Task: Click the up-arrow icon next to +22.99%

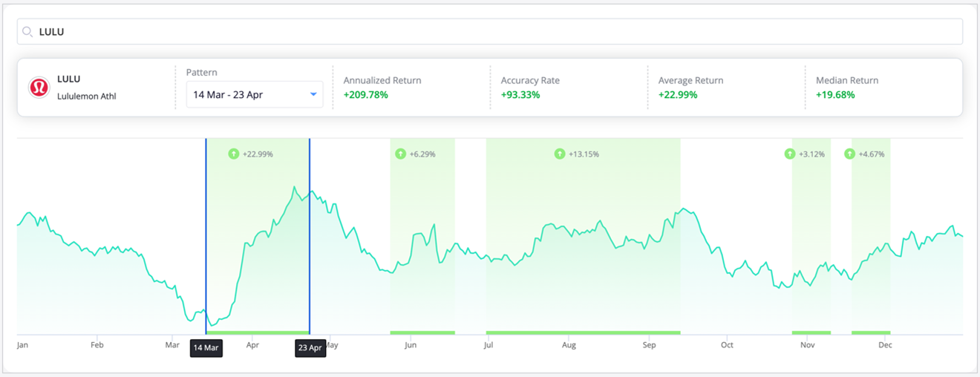Action: pos(234,154)
